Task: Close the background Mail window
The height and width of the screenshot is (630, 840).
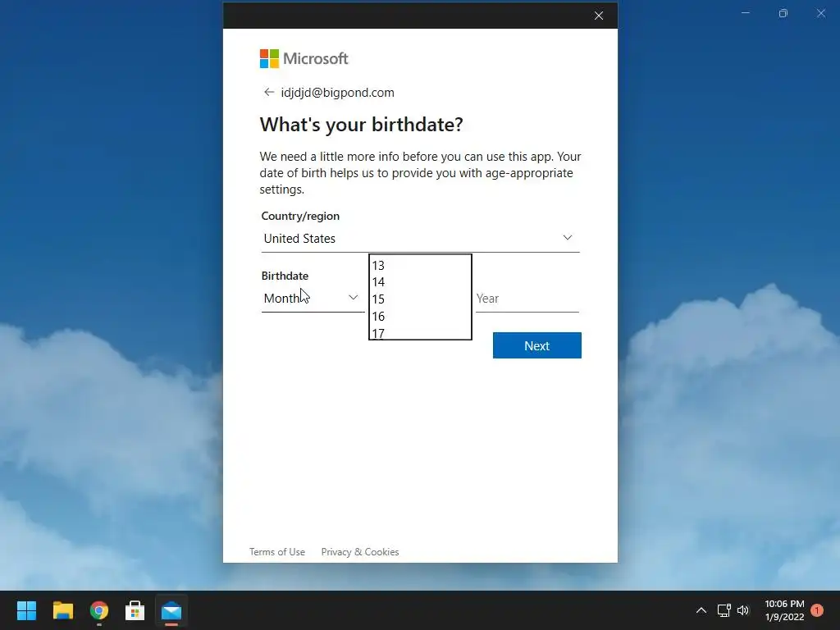Action: (820, 13)
